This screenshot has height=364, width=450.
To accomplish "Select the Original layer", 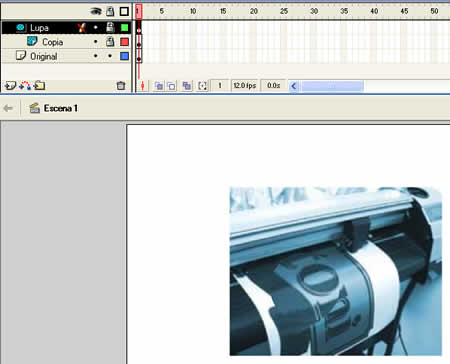I will [67, 56].
